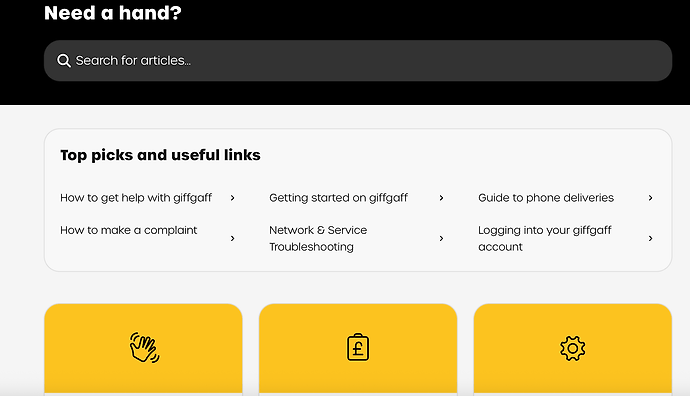Select the yellow card with gear
This screenshot has height=396, width=690.
[573, 349]
